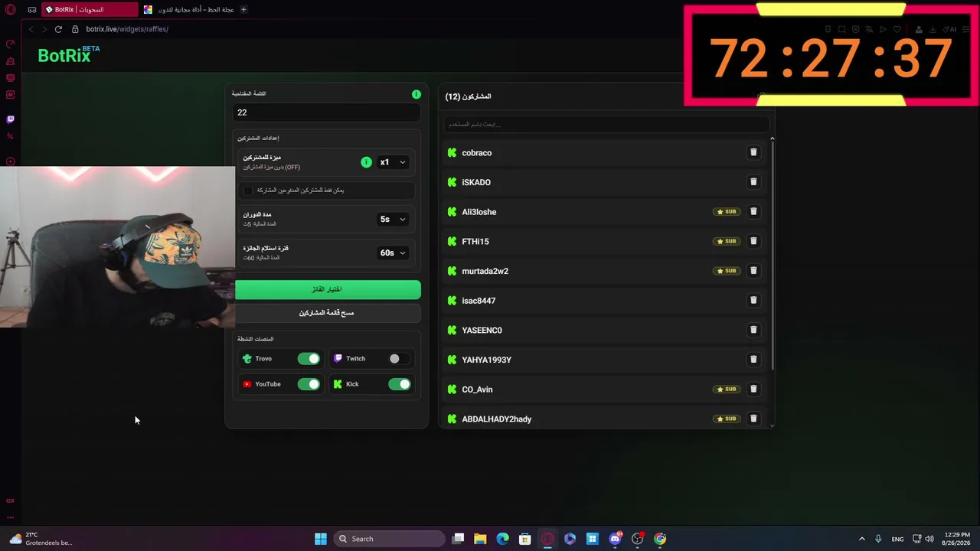Remove YAHYA1993Y from participants

[x=753, y=360]
